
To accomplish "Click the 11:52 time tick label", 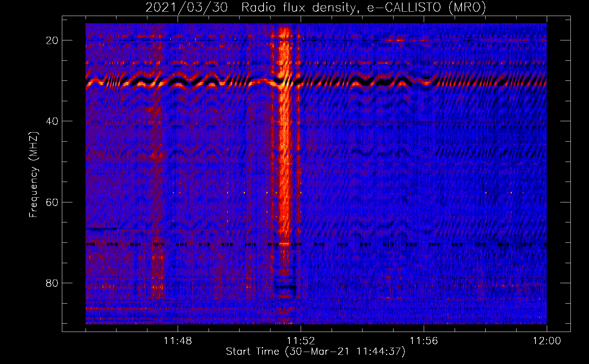I will 301,341.
